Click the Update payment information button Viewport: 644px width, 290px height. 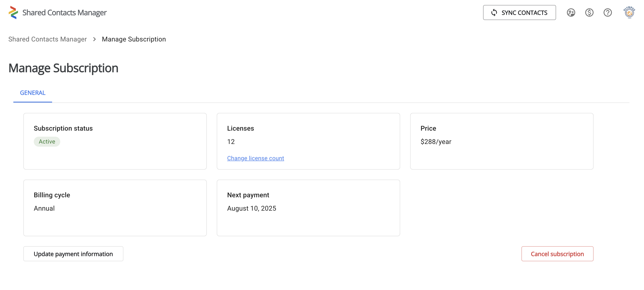point(73,254)
